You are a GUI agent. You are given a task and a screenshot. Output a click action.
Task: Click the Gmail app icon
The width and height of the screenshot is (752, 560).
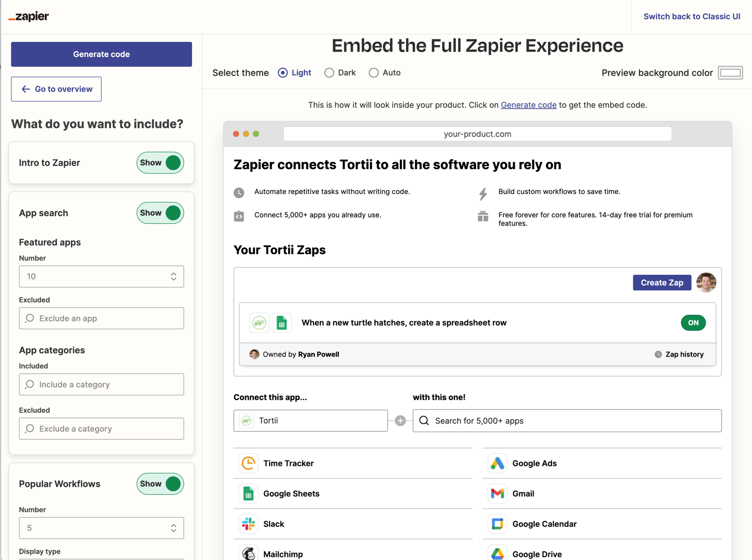pos(497,493)
